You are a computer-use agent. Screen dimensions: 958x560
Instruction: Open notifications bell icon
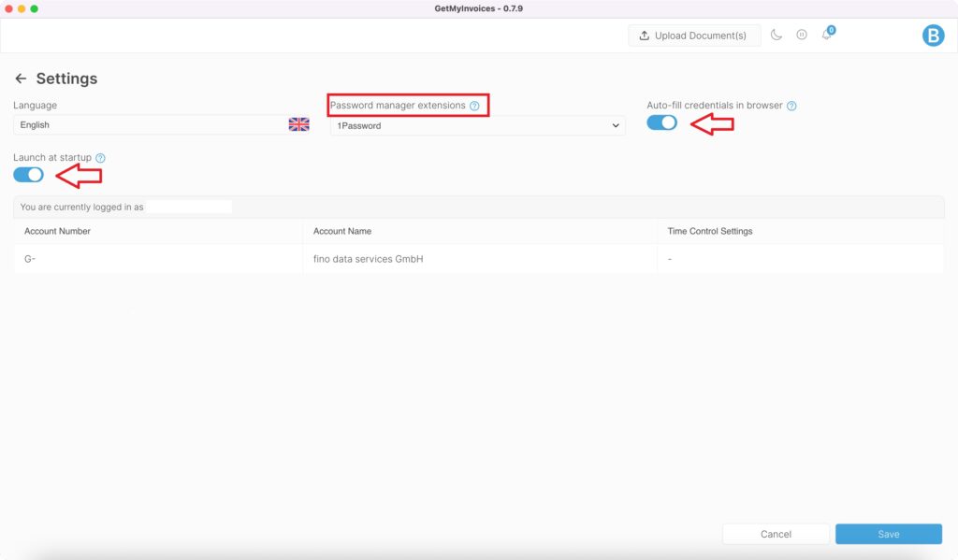[x=827, y=34]
